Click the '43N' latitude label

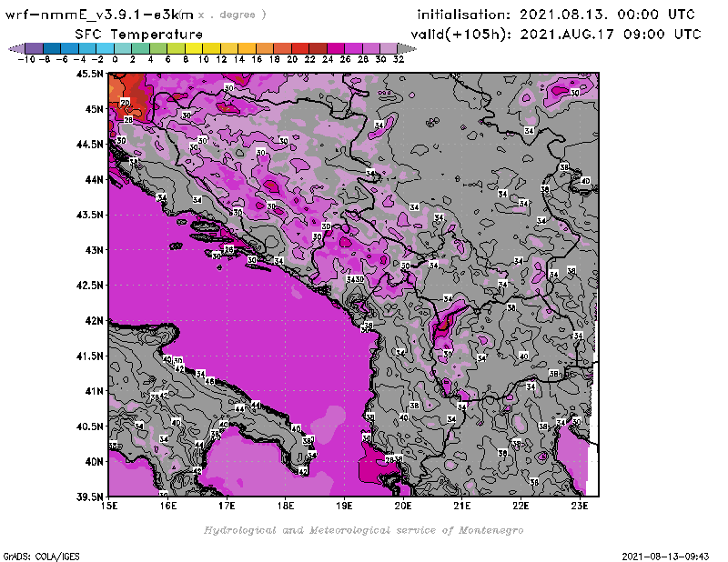pos(94,250)
